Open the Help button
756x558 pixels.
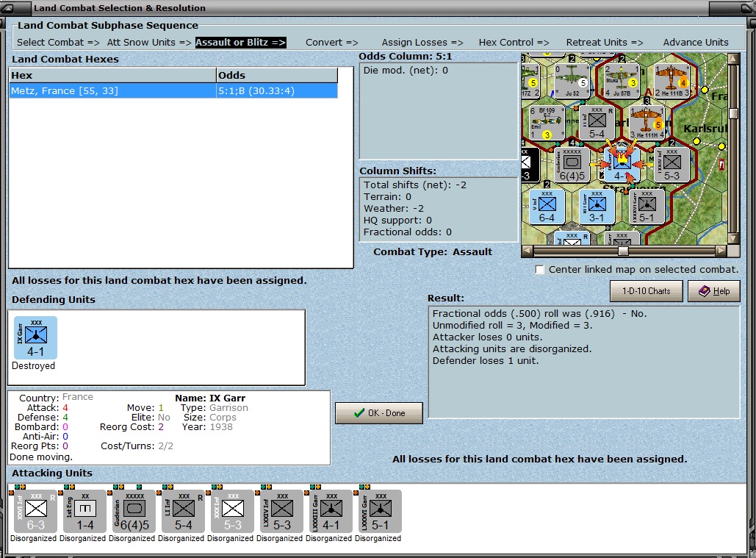[x=714, y=291]
